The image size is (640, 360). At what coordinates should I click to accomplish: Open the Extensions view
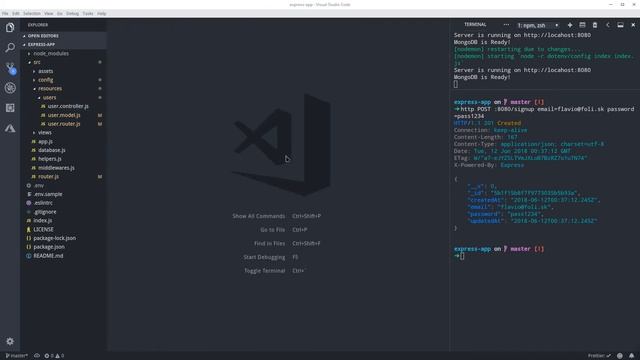click(x=10, y=108)
